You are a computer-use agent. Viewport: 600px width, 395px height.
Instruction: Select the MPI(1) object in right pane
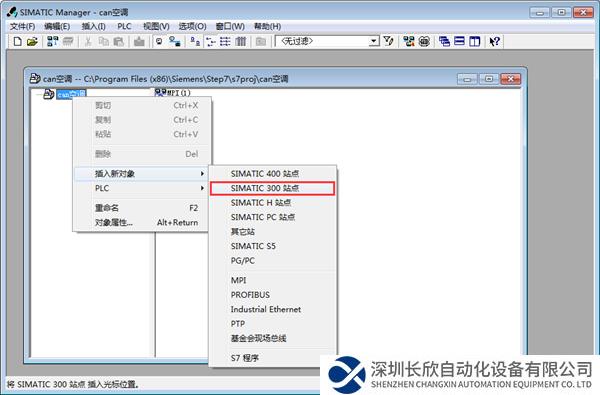click(173, 93)
